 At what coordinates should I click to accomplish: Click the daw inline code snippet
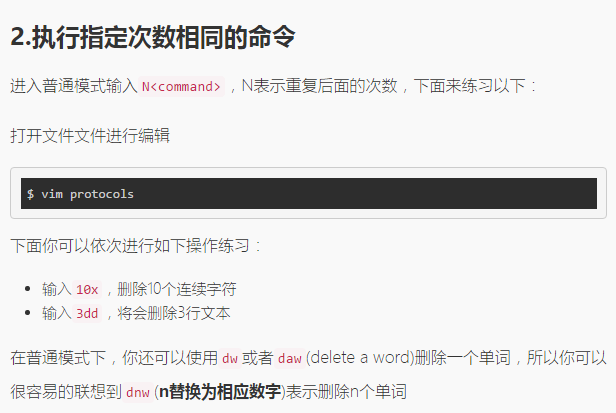point(290,358)
